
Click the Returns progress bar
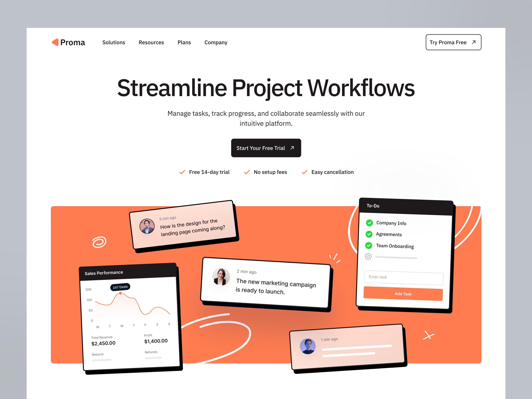(101, 360)
